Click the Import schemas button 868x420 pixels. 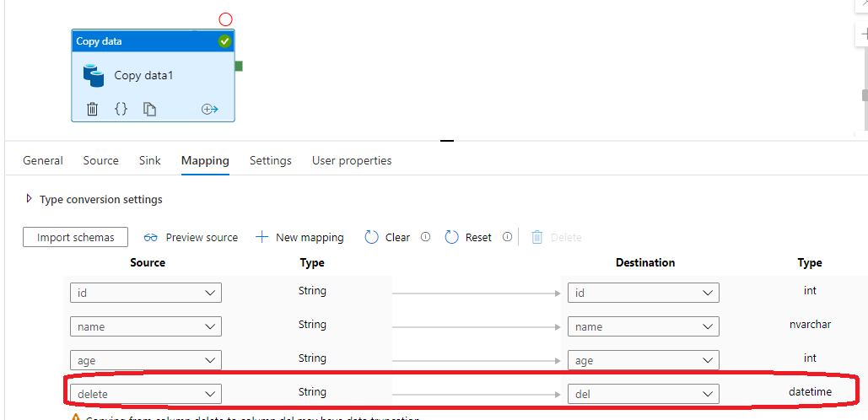[x=75, y=237]
